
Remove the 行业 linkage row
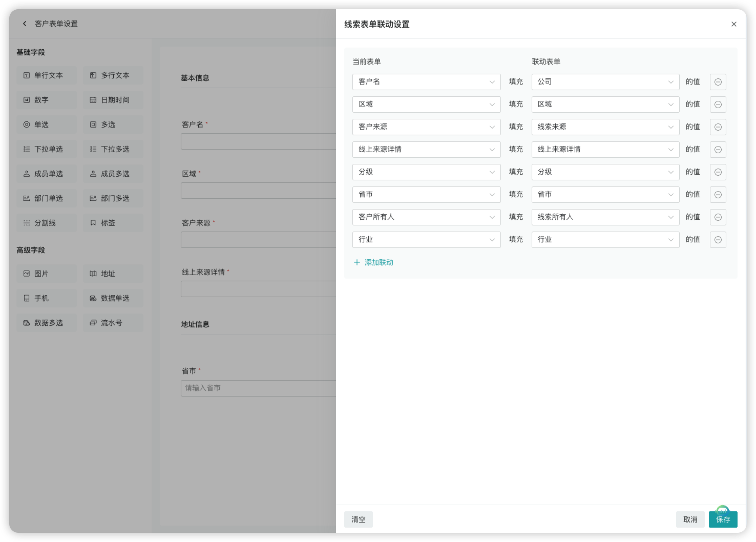click(718, 239)
